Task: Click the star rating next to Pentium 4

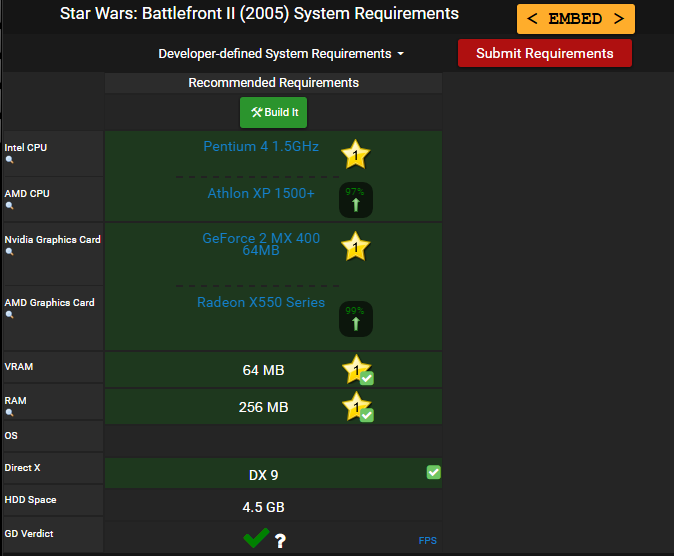Action: tap(355, 154)
